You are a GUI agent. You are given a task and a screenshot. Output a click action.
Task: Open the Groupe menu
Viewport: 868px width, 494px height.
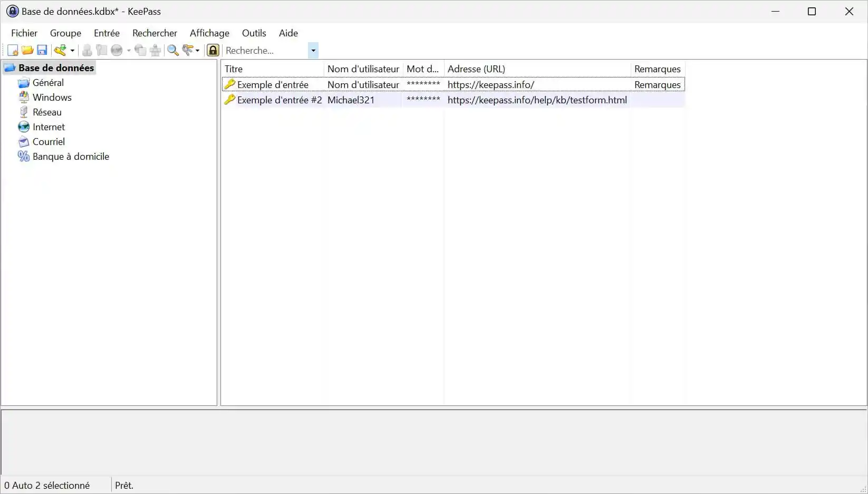(x=65, y=33)
